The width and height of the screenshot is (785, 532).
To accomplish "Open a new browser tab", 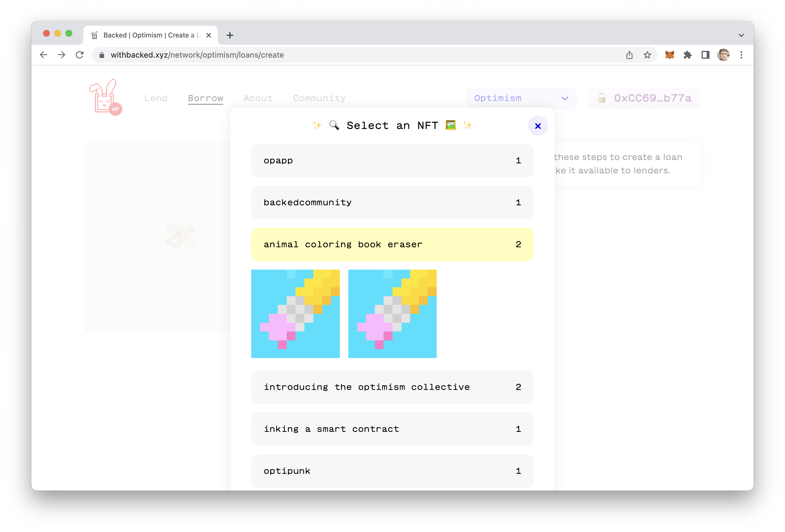I will (230, 35).
